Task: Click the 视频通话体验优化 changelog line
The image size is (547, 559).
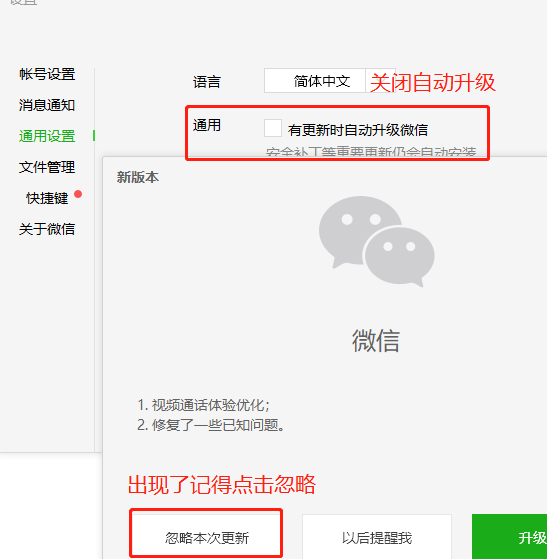Action: coord(203,405)
